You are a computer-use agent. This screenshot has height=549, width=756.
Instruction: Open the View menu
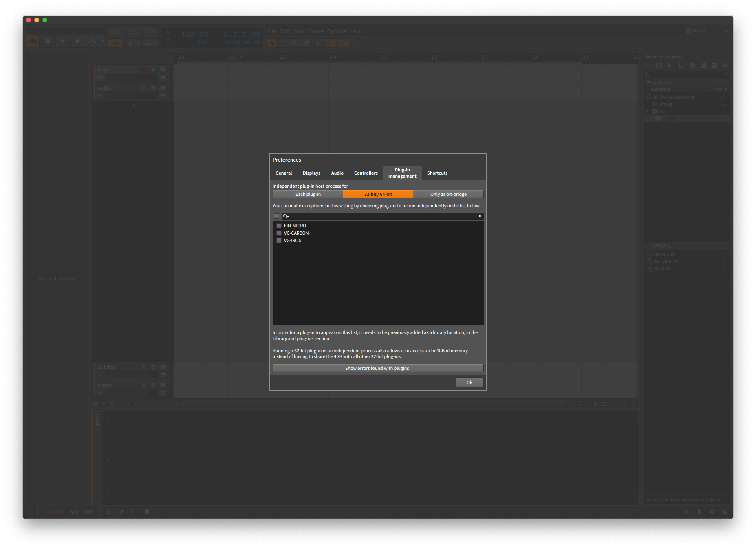[x=298, y=31]
